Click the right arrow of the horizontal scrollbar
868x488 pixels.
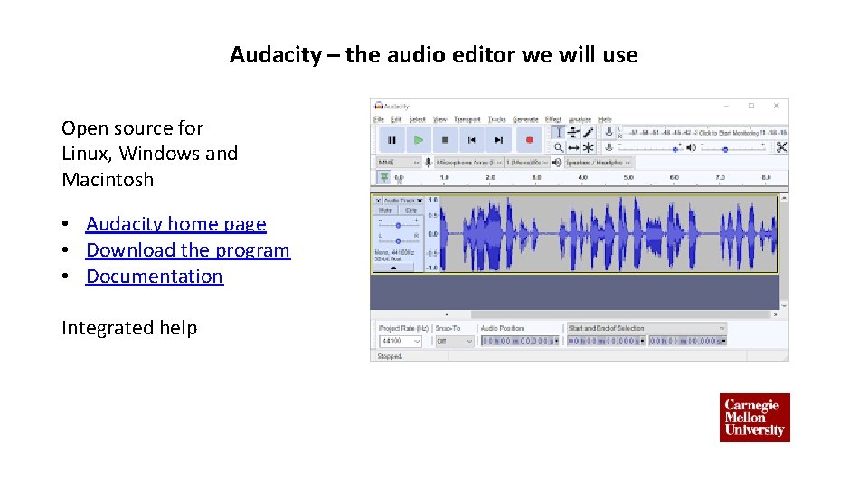pos(775,314)
